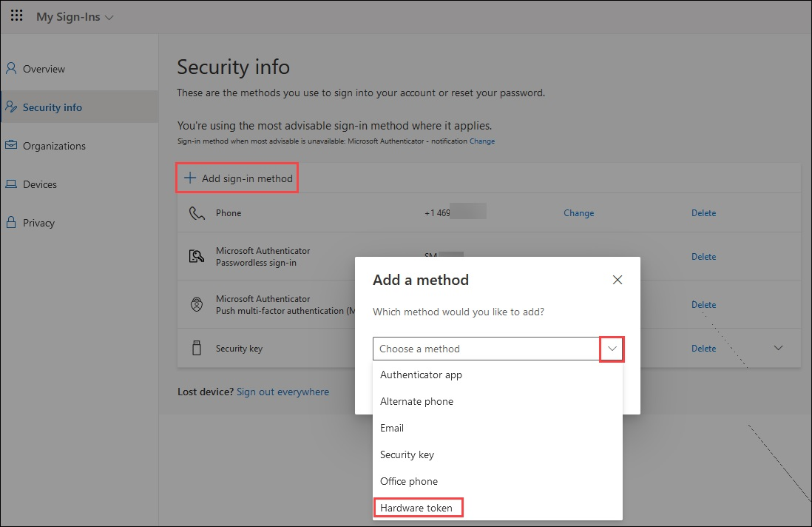Image resolution: width=812 pixels, height=527 pixels.
Task: Select Email from the method dropdown options
Action: [392, 428]
